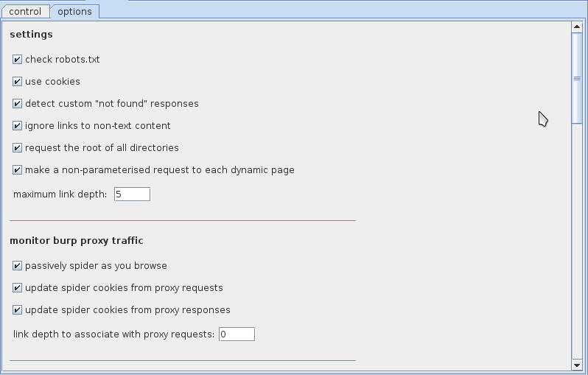Click link depth to associate with proxy requests label
Image resolution: width=588 pixels, height=375 pixels.
pos(113,334)
